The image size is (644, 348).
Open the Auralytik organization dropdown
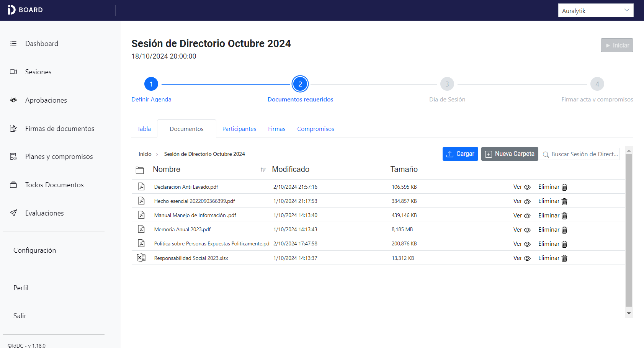pos(595,10)
